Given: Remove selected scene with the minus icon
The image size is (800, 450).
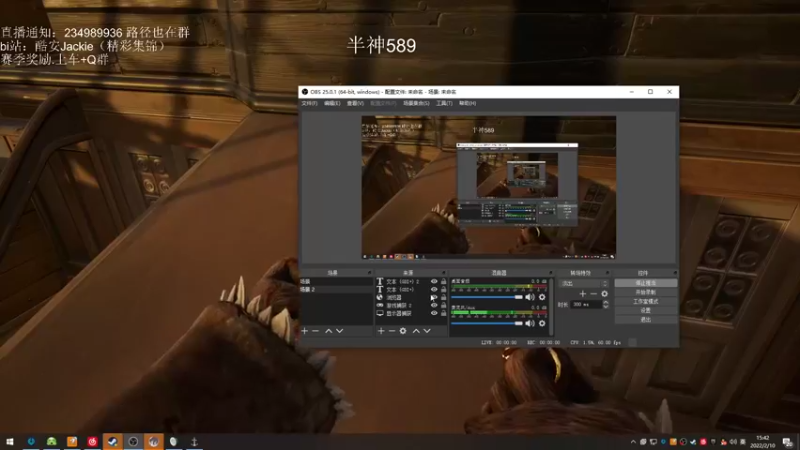Looking at the screenshot, I should tap(315, 331).
